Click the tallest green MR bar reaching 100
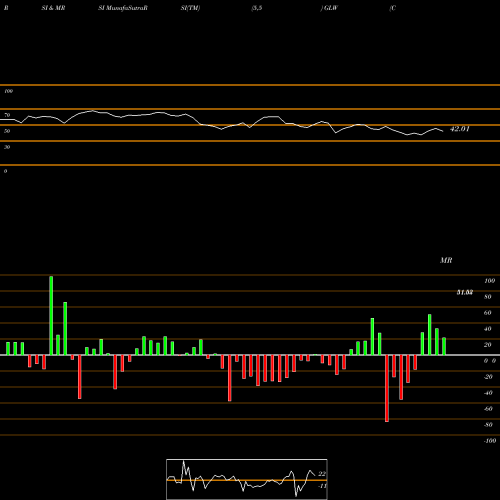This screenshot has height=500, width=500. [x=51, y=315]
